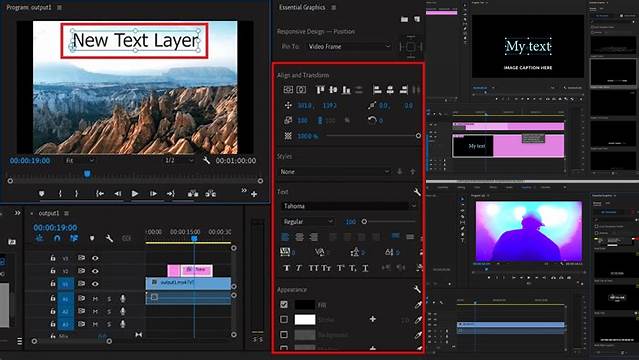The width and height of the screenshot is (639, 360).
Task: Click the Fill eyedropper icon
Action: tap(418, 305)
